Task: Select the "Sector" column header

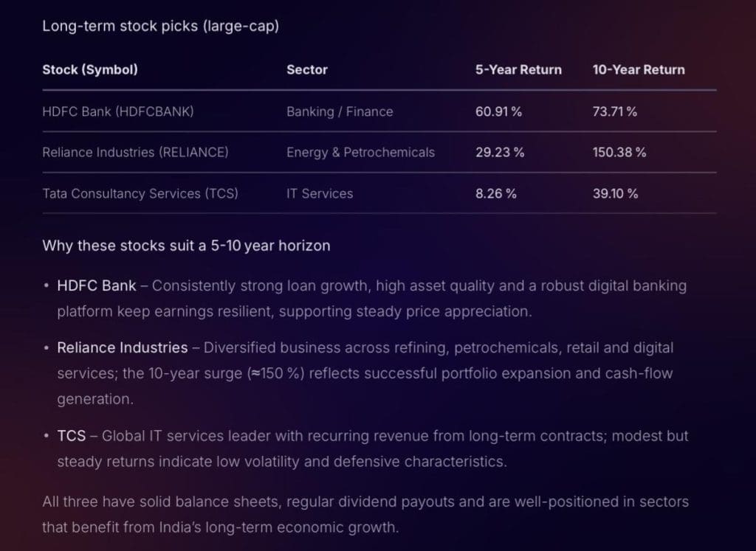Action: click(307, 70)
